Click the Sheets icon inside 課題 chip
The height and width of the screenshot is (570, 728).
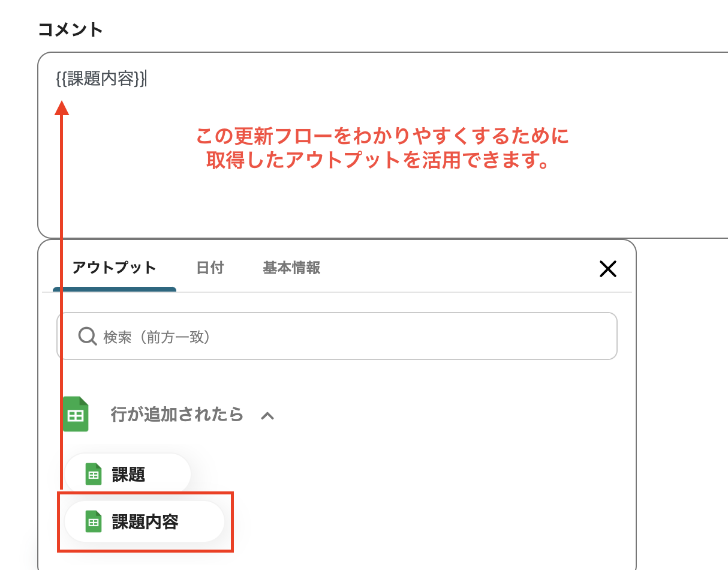(x=93, y=475)
